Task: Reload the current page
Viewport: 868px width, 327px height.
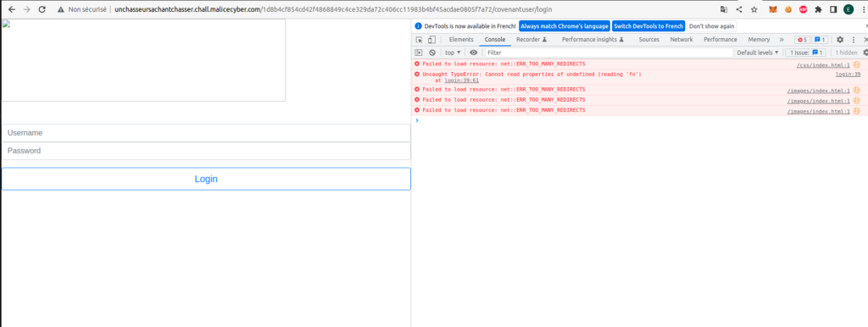Action: 42,9
